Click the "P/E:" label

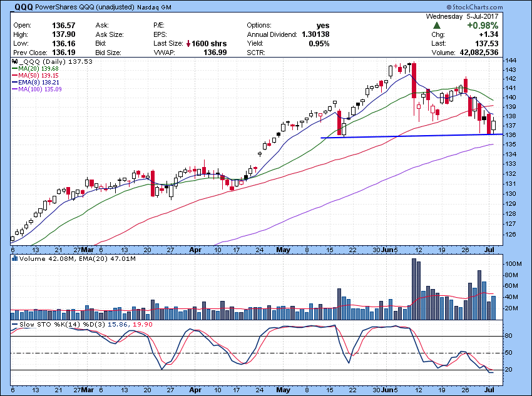pos(159,26)
